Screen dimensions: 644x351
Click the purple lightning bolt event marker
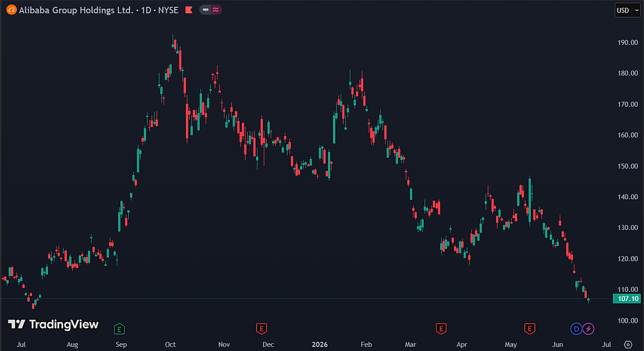[589, 329]
